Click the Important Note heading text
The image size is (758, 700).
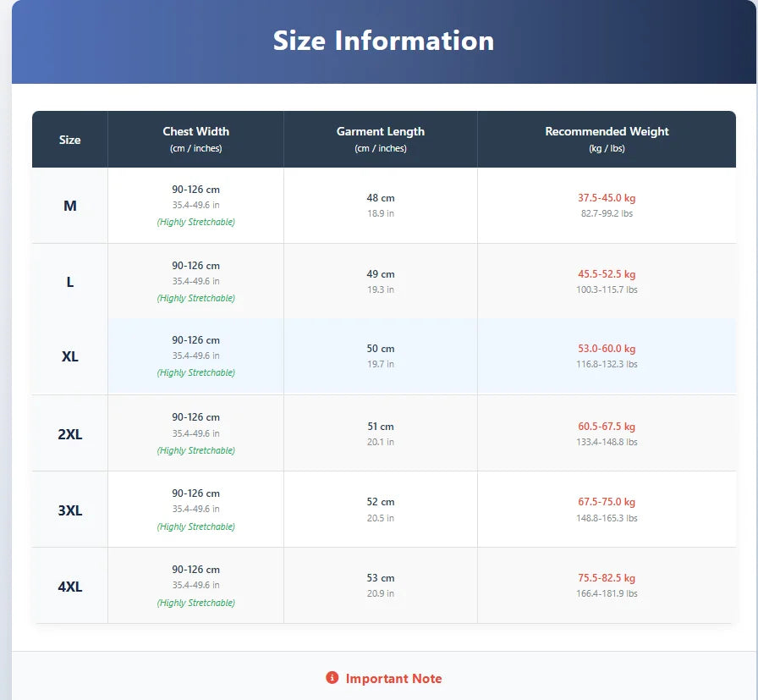coord(393,679)
